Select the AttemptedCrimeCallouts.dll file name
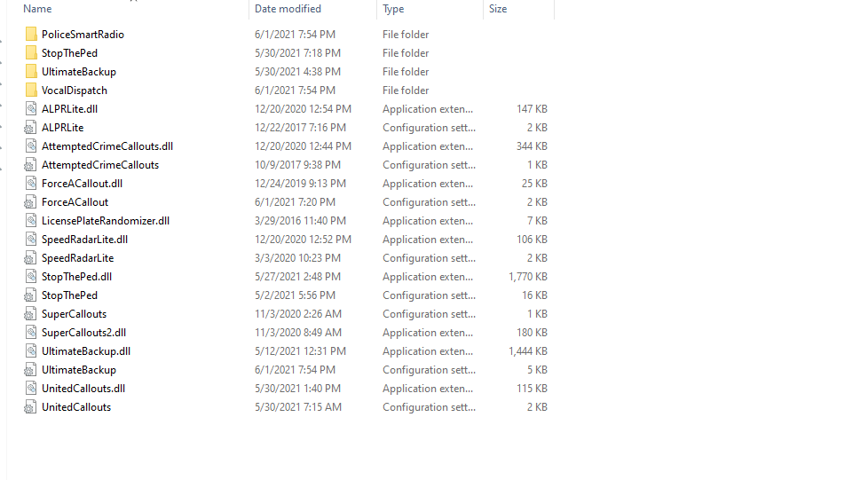The width and height of the screenshot is (868, 480). click(107, 146)
